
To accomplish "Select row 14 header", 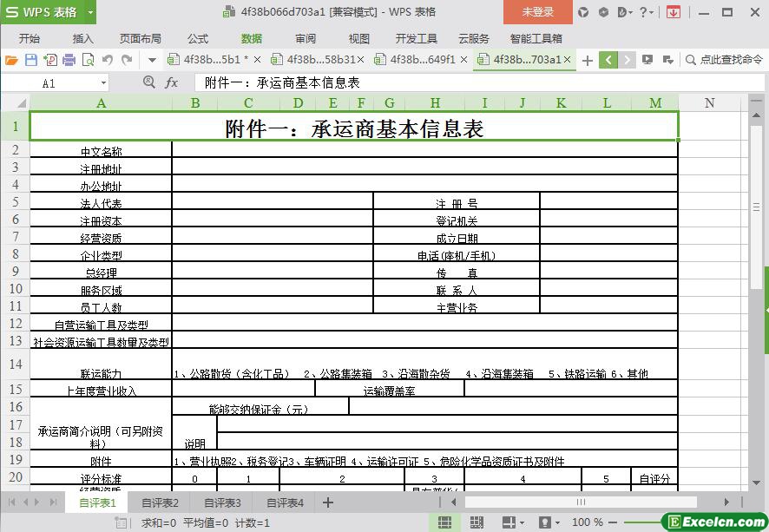I will click(x=16, y=364).
